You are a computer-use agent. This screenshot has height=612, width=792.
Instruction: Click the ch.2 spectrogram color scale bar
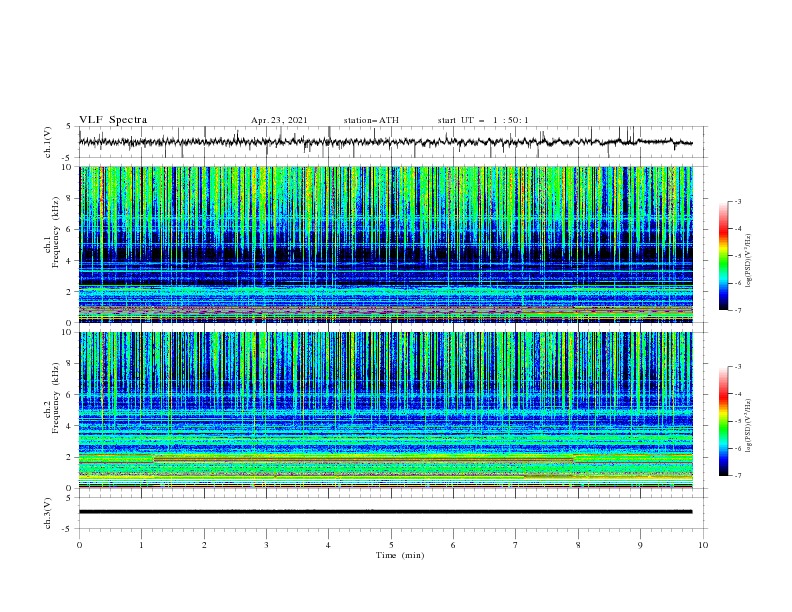coord(723,421)
